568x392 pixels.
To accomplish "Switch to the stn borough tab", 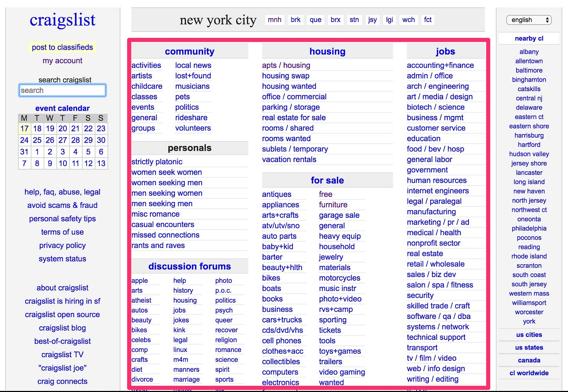I will pyautogui.click(x=354, y=20).
